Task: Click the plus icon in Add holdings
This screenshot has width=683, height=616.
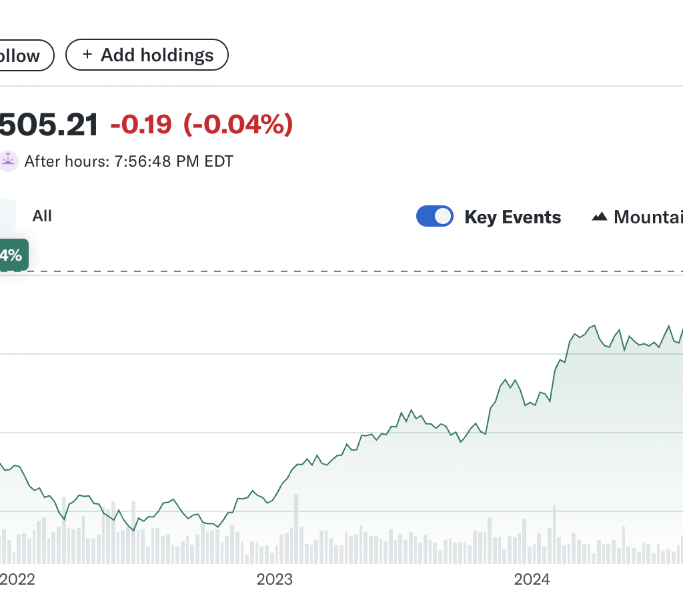Action: coord(87,55)
